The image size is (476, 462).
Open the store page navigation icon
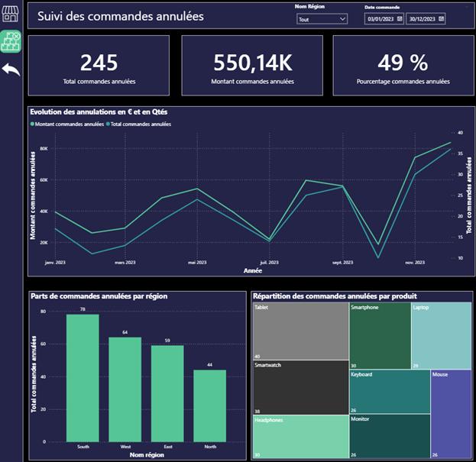point(11,15)
